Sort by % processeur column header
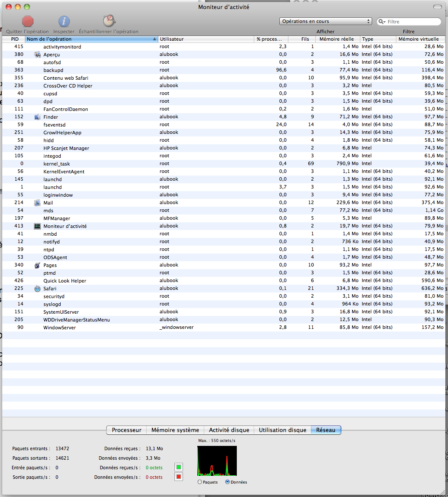This screenshot has height=497, width=448. tap(271, 39)
